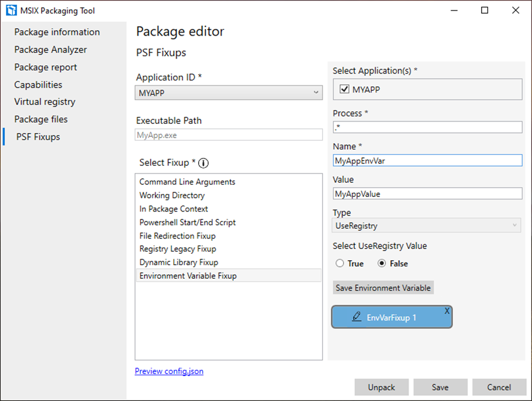Click Save Environment Variable button
532x401 pixels.
pos(383,288)
